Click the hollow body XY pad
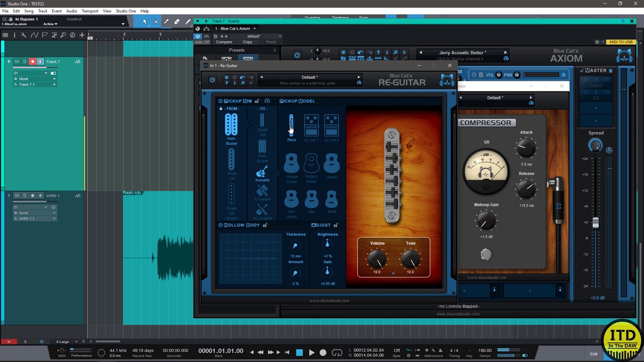This screenshot has height=362, width=644. [x=250, y=259]
